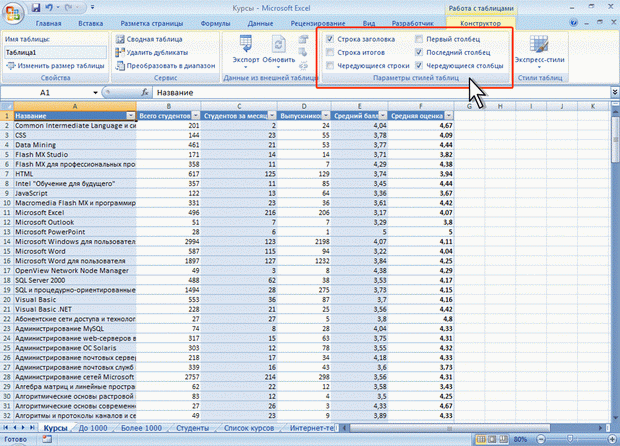620x446 pixels.
Task: Switch to Normal view in the status bar
Action: click(x=481, y=439)
